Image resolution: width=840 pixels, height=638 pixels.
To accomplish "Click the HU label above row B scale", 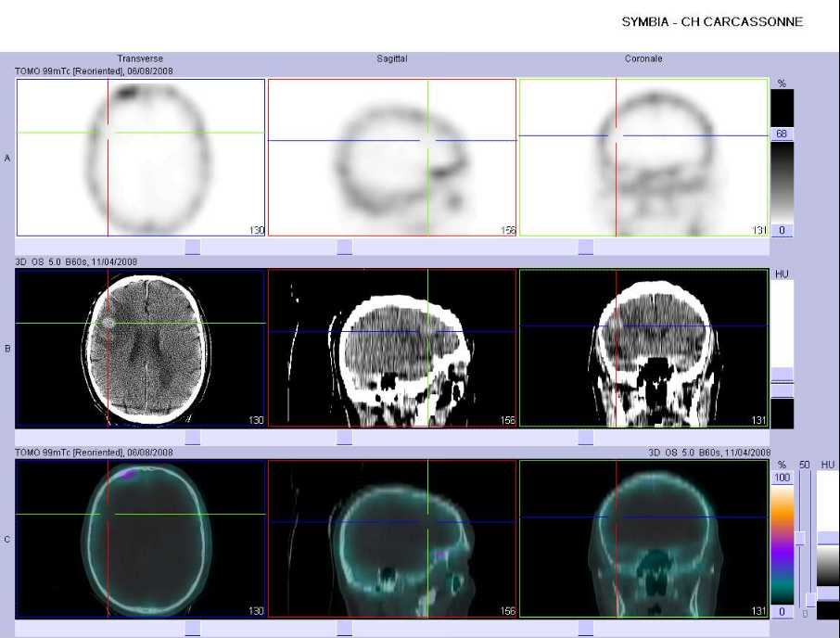I will tap(782, 274).
